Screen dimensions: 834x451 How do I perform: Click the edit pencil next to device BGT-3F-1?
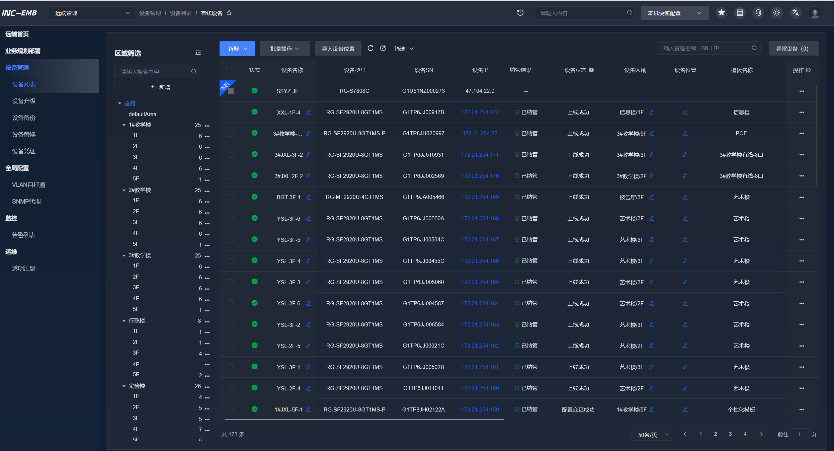point(308,197)
